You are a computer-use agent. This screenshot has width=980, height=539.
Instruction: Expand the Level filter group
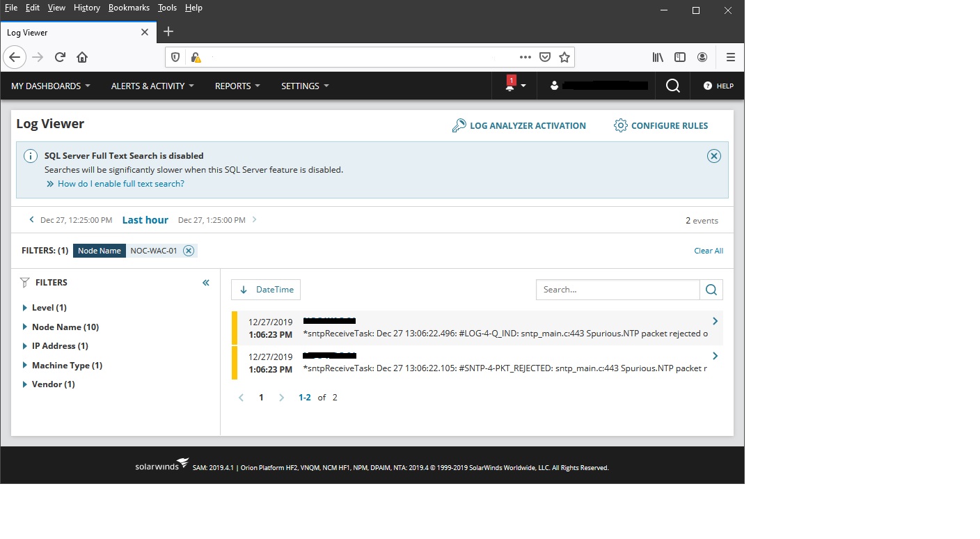tap(26, 307)
